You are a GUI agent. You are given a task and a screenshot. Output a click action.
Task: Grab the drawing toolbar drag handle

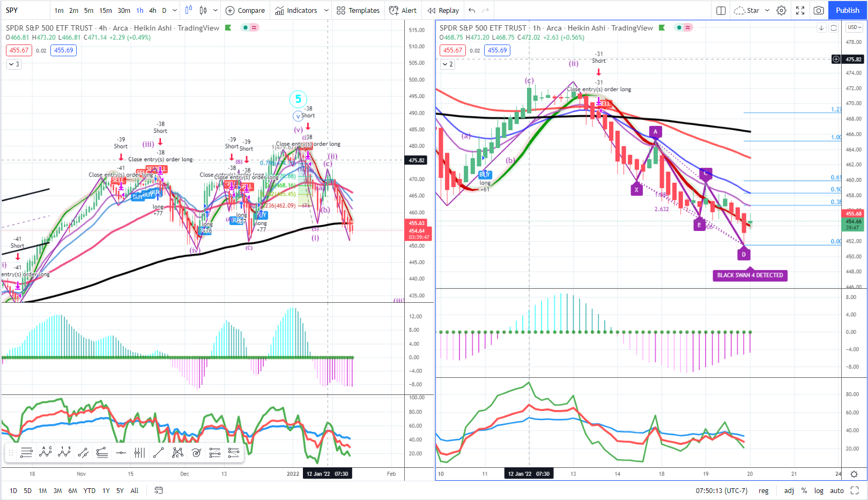tap(11, 453)
